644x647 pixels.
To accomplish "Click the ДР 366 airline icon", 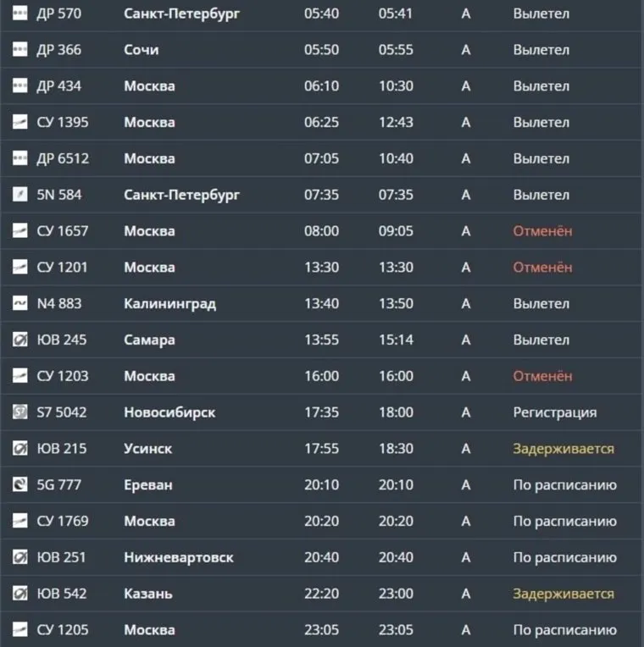I will point(19,50).
